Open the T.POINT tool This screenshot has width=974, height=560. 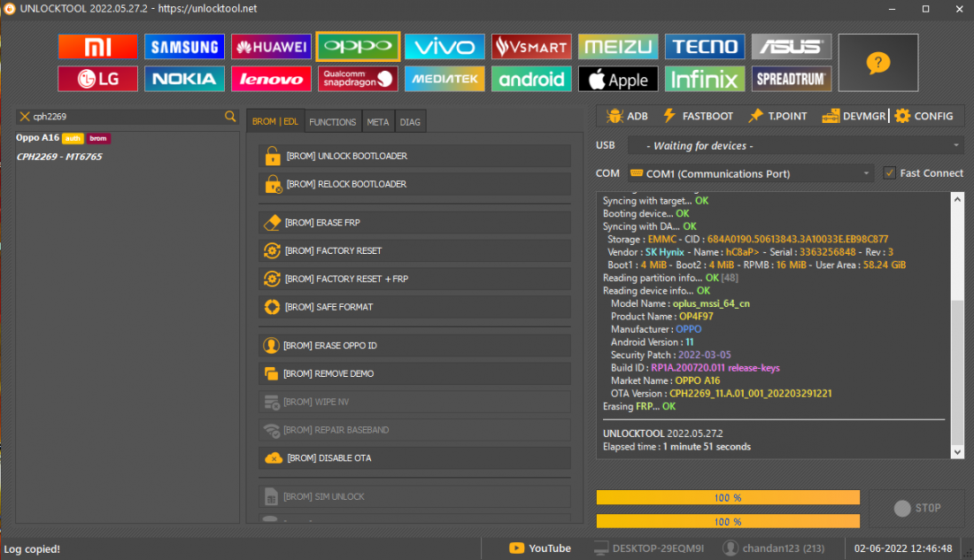point(777,116)
